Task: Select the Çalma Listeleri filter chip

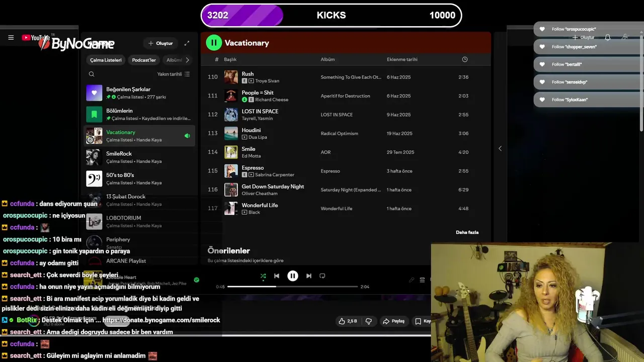Action: [106, 60]
